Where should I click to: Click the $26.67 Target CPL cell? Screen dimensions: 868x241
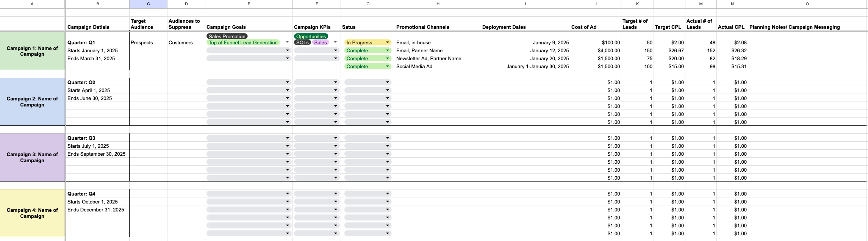(669, 50)
